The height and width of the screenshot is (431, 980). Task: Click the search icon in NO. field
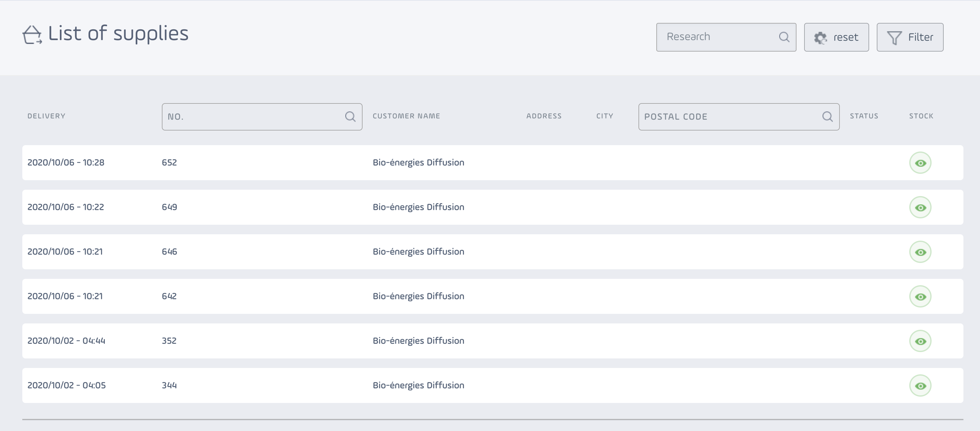click(x=350, y=117)
